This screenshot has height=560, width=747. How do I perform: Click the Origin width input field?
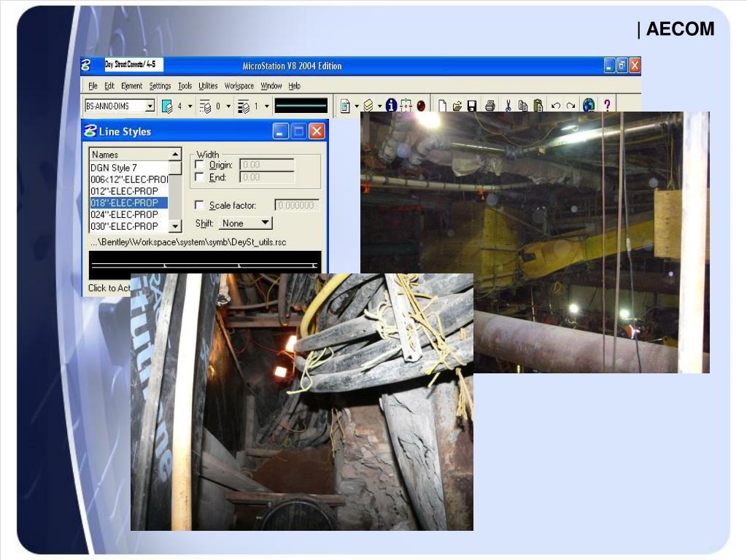pyautogui.click(x=267, y=165)
